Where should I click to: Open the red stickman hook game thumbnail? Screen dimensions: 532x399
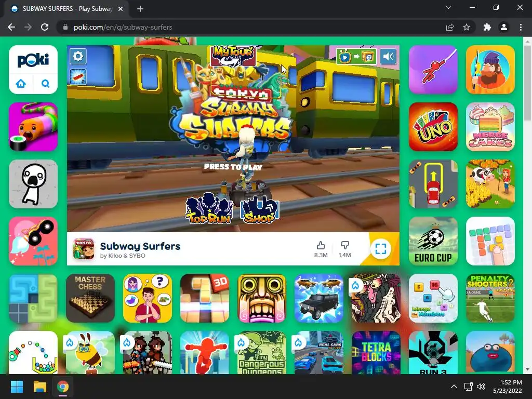[433, 70]
